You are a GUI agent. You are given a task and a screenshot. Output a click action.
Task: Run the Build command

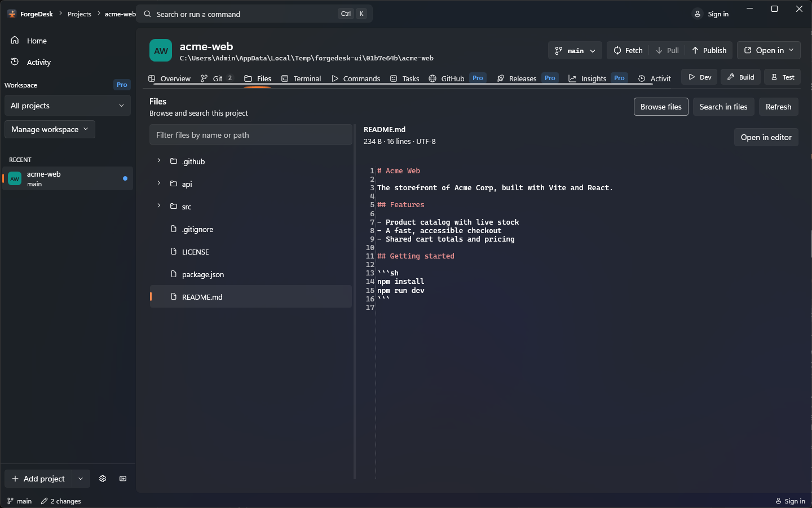740,77
